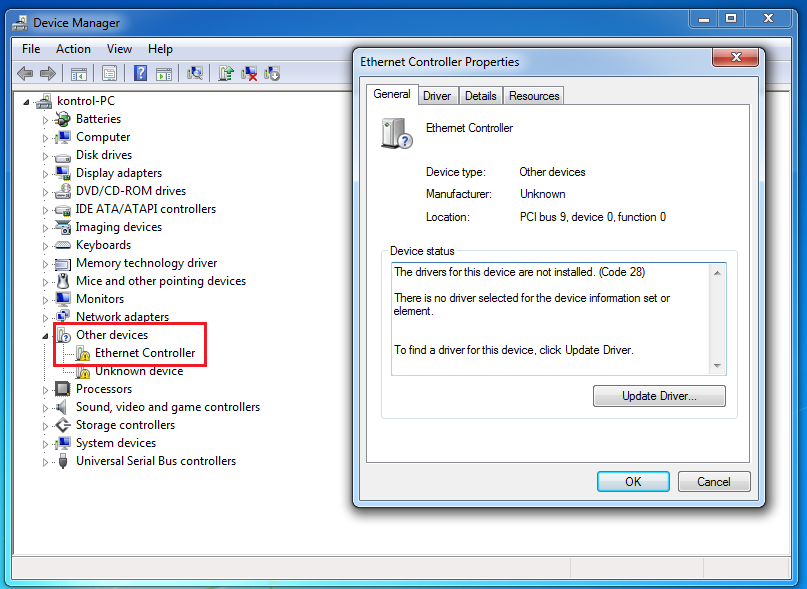This screenshot has height=589, width=807.
Task: Select the Mice and other pointing devices icon
Action: click(63, 281)
